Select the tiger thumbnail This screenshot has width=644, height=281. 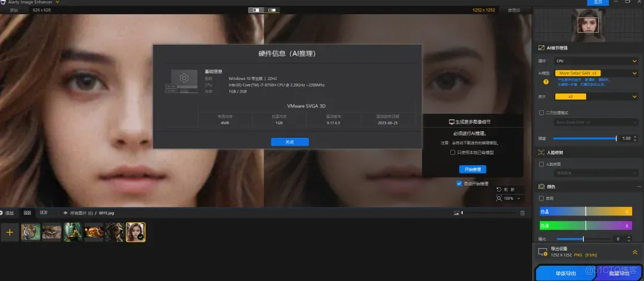click(x=31, y=232)
